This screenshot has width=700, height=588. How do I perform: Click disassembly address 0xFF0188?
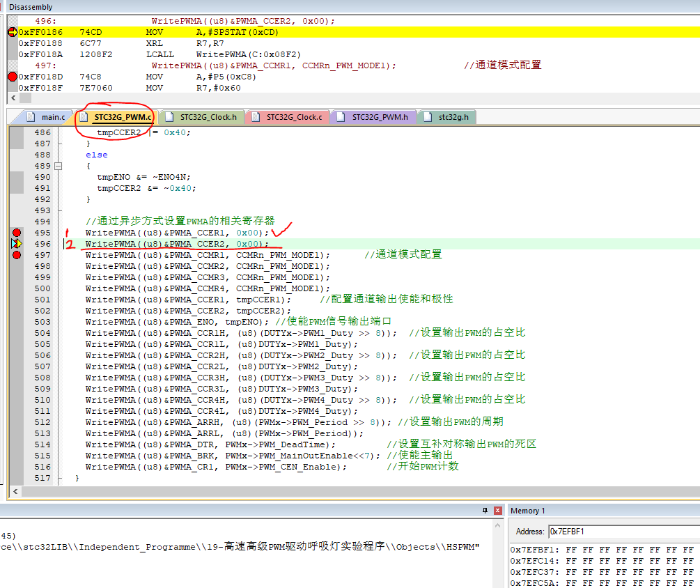pos(40,43)
